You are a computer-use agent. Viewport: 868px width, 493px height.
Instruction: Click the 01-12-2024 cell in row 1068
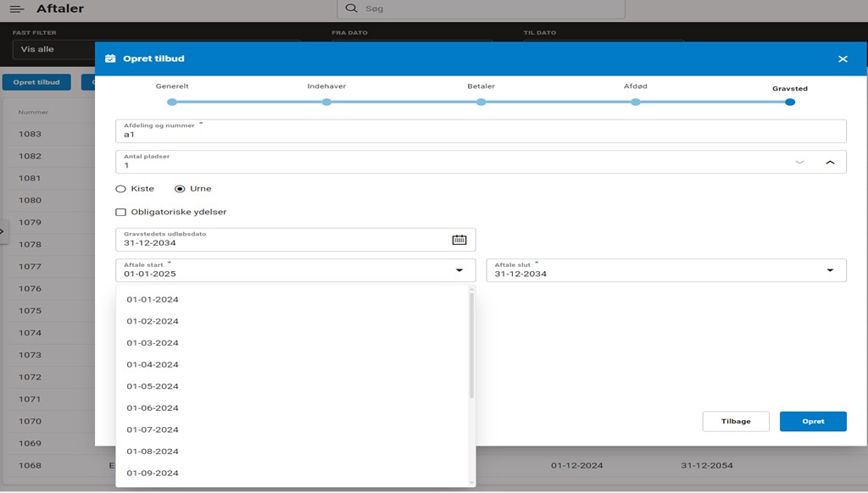point(576,466)
